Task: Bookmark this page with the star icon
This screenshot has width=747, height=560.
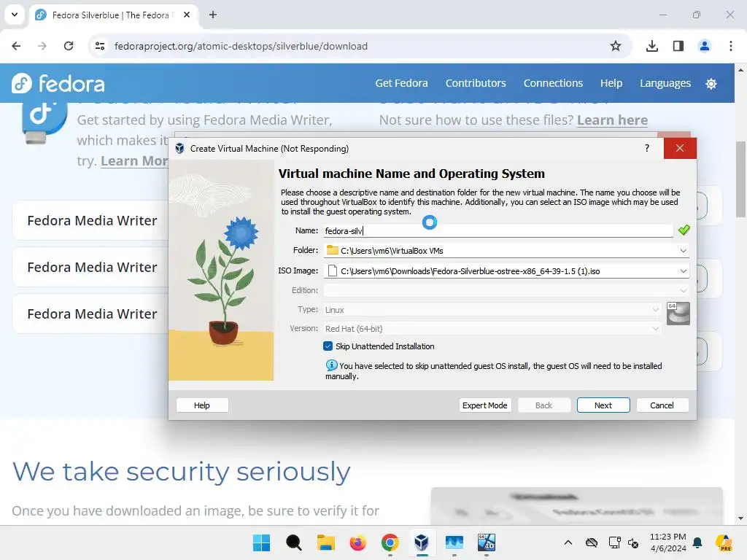Action: (616, 46)
